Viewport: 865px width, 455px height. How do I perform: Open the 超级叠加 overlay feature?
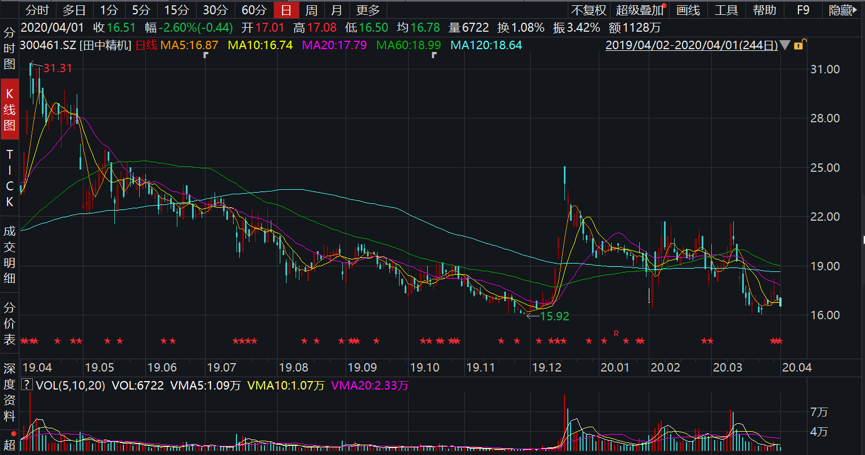639,10
